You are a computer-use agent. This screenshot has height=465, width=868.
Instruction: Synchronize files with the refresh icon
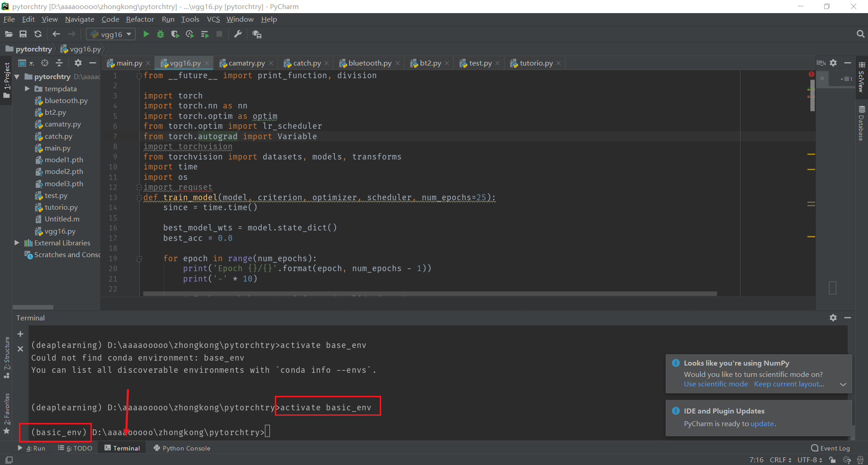coord(38,34)
